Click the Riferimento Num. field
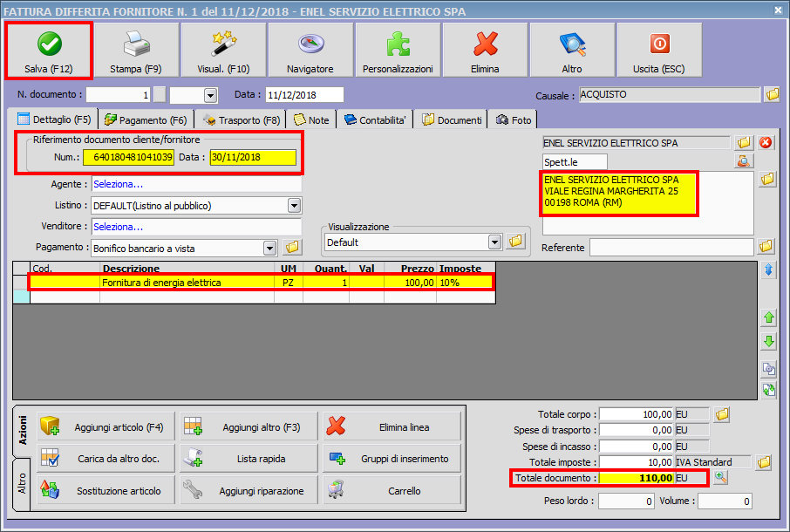The width and height of the screenshot is (790, 532). click(129, 157)
